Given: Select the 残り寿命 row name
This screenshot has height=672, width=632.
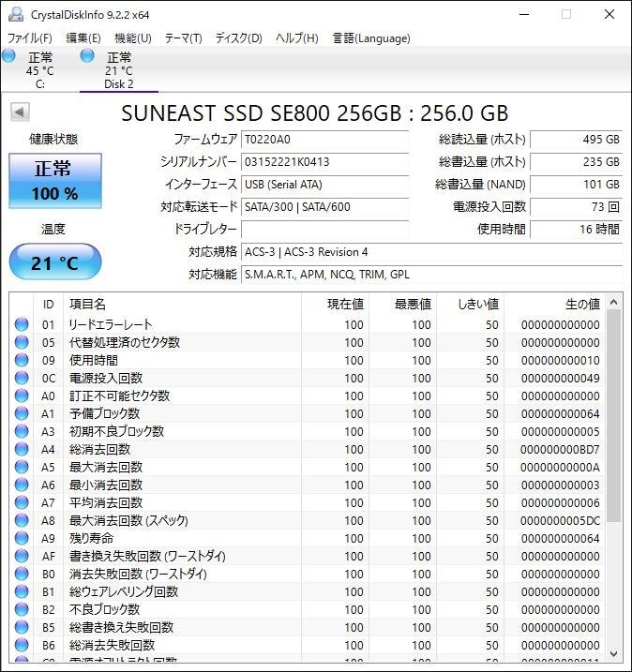Looking at the screenshot, I should 91,538.
